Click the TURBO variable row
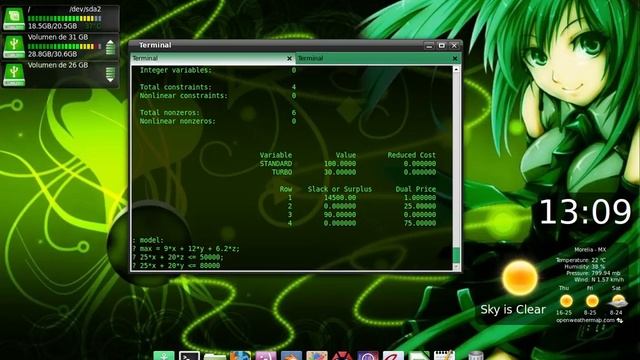 click(x=354, y=172)
